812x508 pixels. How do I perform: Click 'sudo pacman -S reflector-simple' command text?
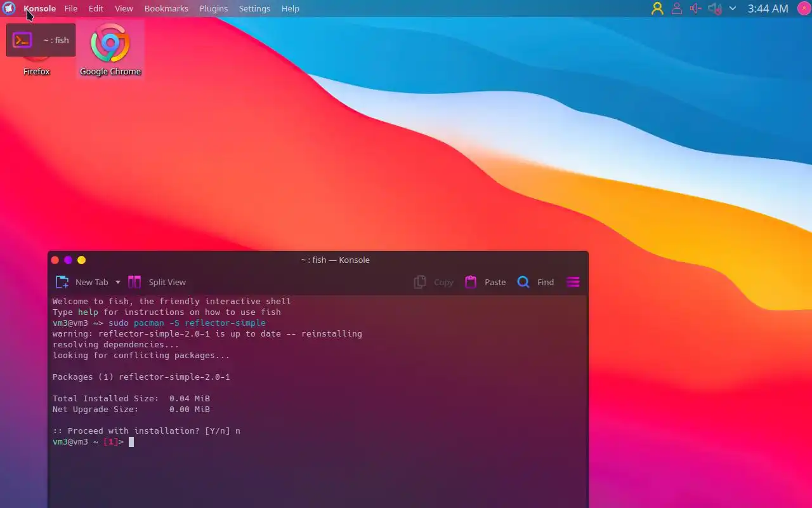pyautogui.click(x=187, y=323)
